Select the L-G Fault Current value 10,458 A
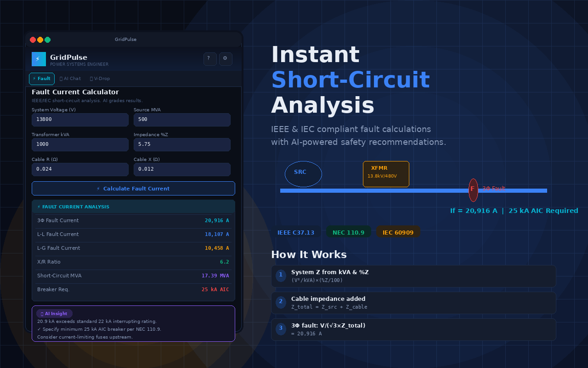Screen dimensions: 588x368 217,248
